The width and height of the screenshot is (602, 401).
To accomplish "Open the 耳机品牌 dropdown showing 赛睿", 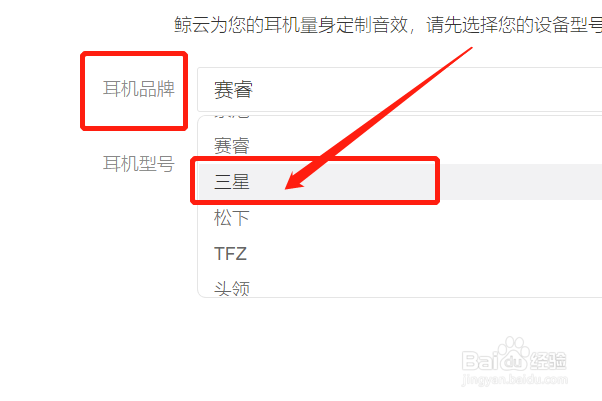I will [399, 90].
